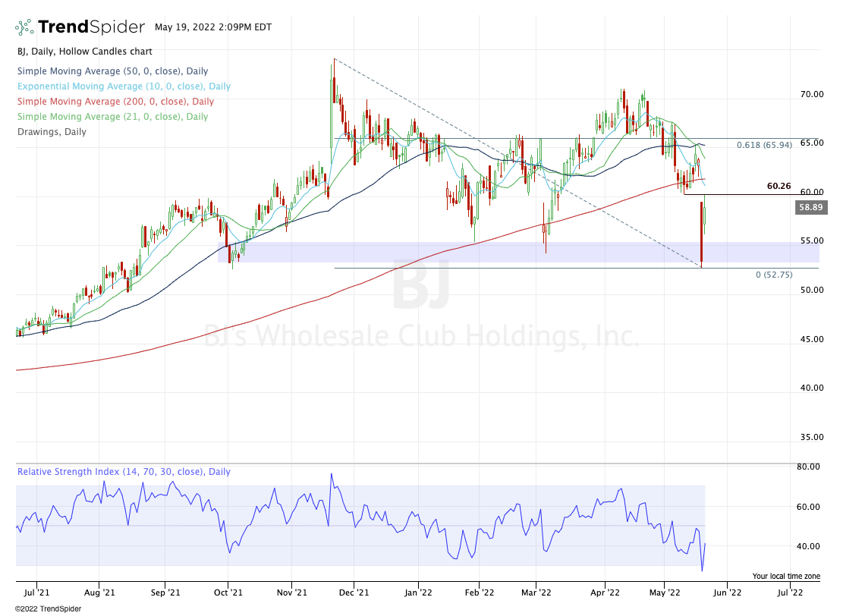Select the Exponential Moving Average (10) legend entry
This screenshot has height=616, width=843.
click(x=124, y=86)
